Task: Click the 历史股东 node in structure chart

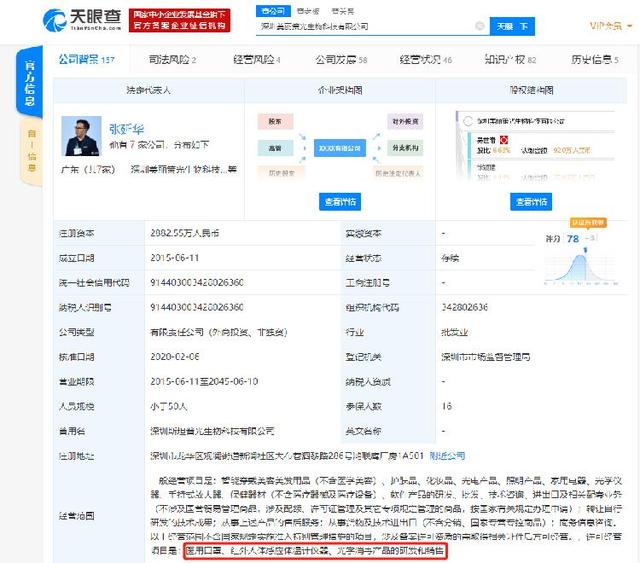Action: click(x=282, y=173)
